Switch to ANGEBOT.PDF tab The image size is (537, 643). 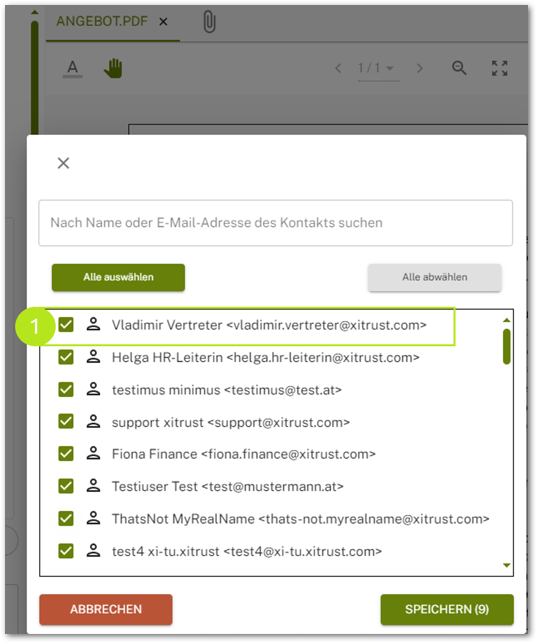102,21
